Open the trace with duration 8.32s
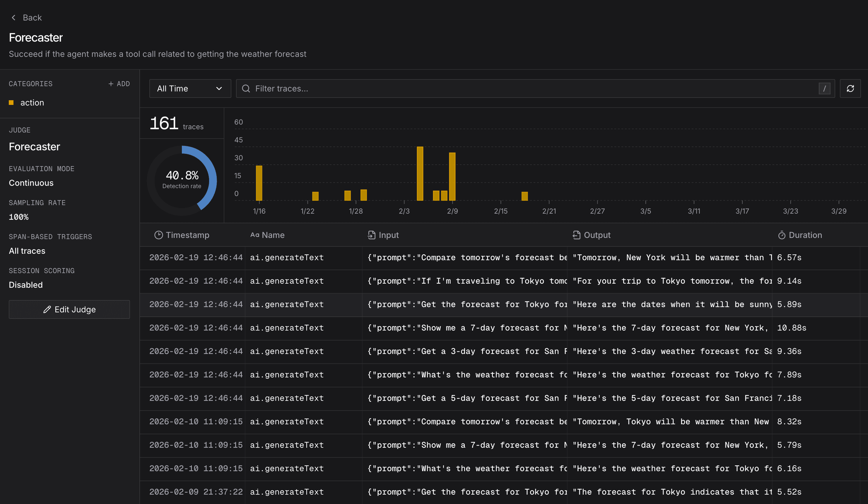Viewport: 868px width, 504px height. click(504, 422)
